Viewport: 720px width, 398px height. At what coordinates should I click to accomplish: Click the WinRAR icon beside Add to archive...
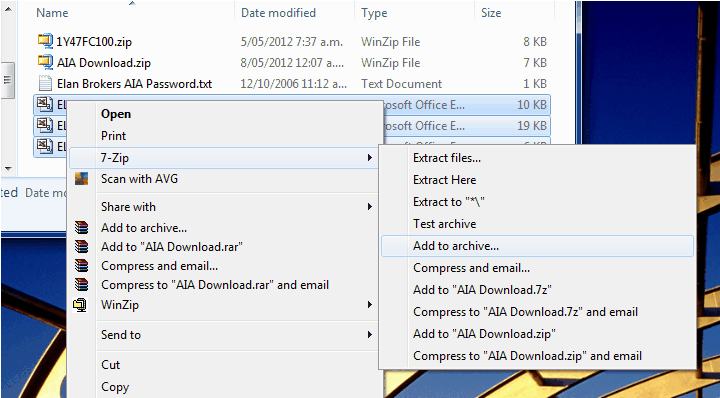[x=81, y=228]
